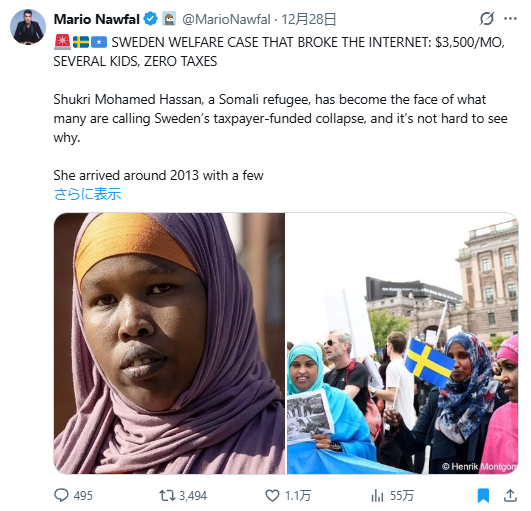Click the 1.1万 likes count
The width and height of the screenshot is (531, 511).
pos(298,496)
